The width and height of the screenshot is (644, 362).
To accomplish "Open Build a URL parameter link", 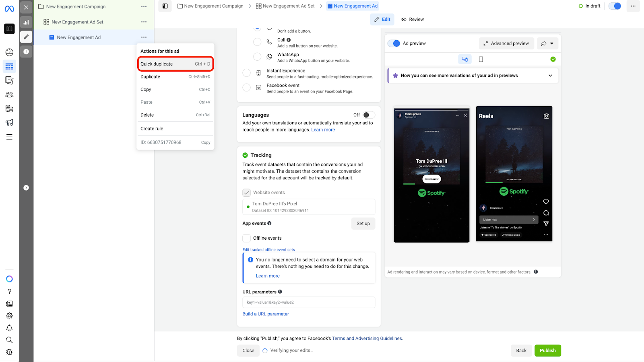I will tap(266, 314).
